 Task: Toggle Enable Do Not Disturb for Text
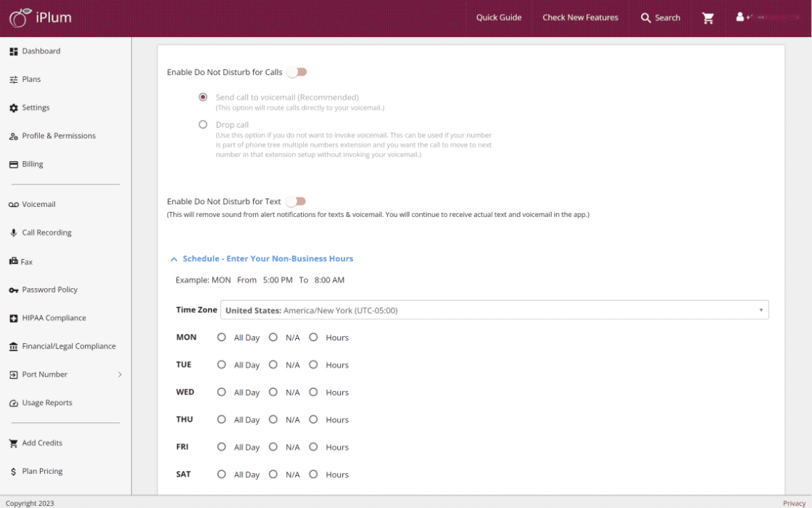pyautogui.click(x=296, y=201)
